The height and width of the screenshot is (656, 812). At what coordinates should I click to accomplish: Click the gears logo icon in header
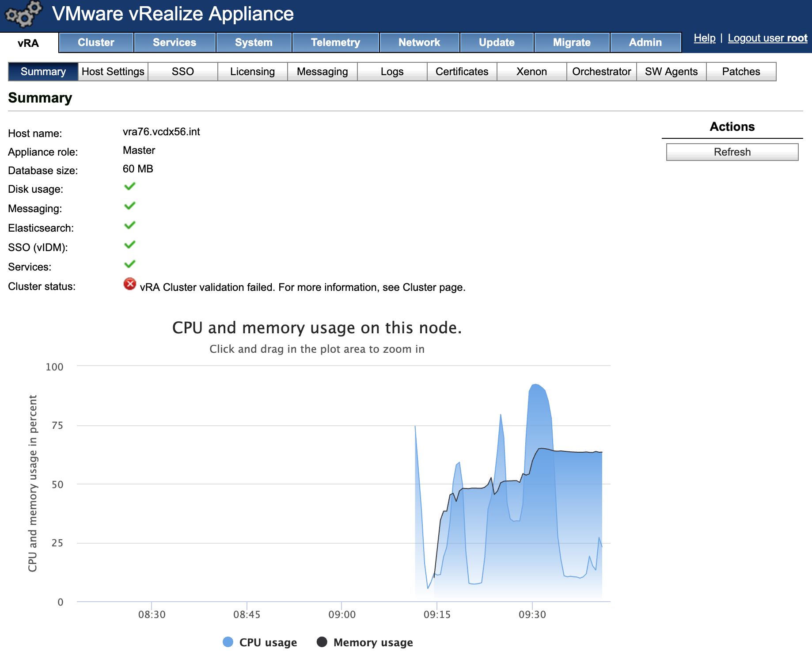click(x=23, y=14)
